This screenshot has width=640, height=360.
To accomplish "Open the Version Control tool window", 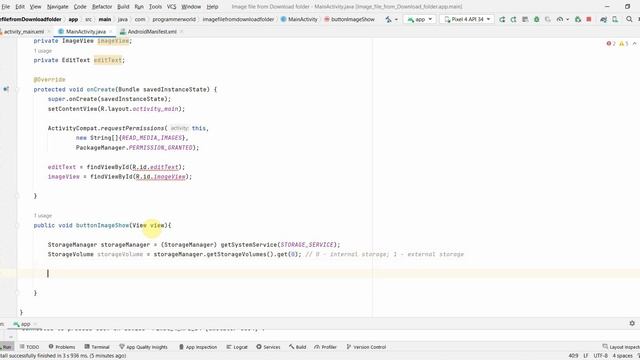I will (x=366, y=347).
